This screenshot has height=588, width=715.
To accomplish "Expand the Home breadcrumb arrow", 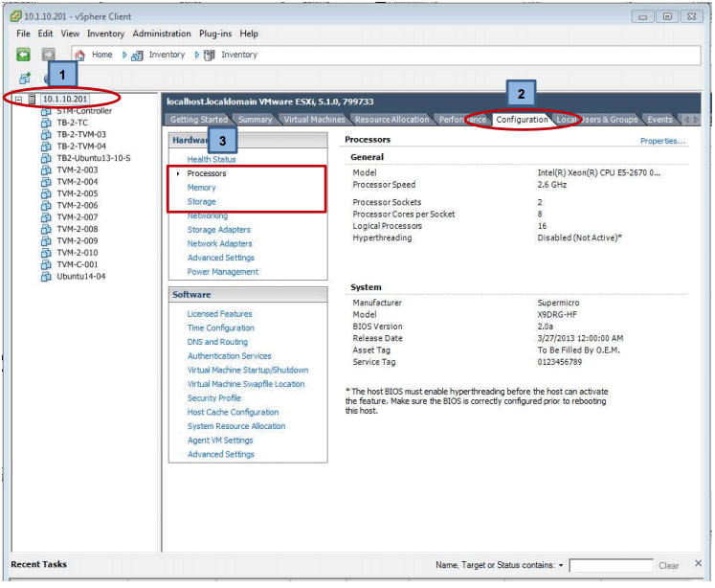I will pos(124,55).
